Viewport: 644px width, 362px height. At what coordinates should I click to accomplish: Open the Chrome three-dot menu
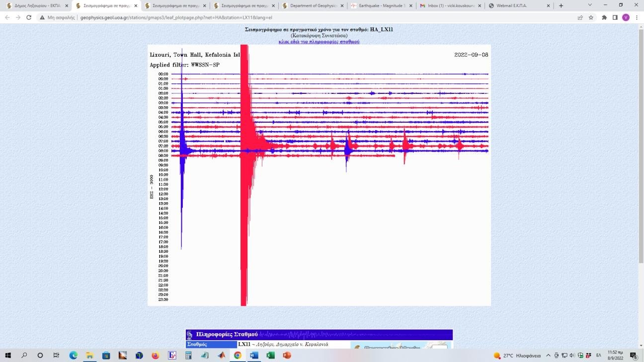click(637, 17)
